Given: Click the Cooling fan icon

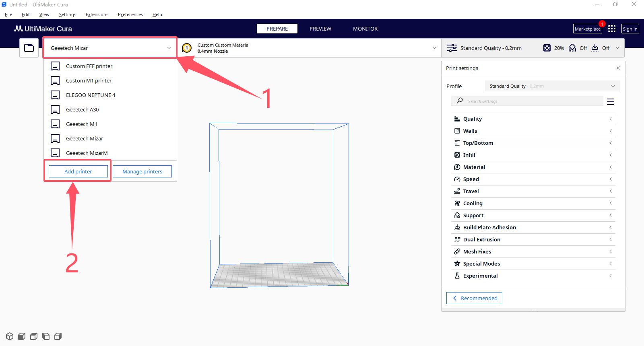Looking at the screenshot, I should click(x=457, y=203).
